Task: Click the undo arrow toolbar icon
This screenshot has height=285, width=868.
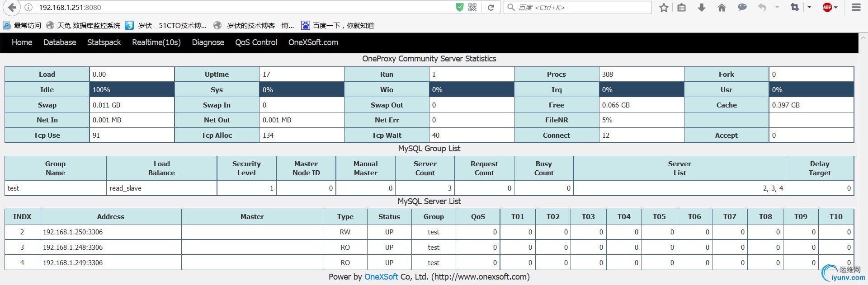Action: coord(762,7)
